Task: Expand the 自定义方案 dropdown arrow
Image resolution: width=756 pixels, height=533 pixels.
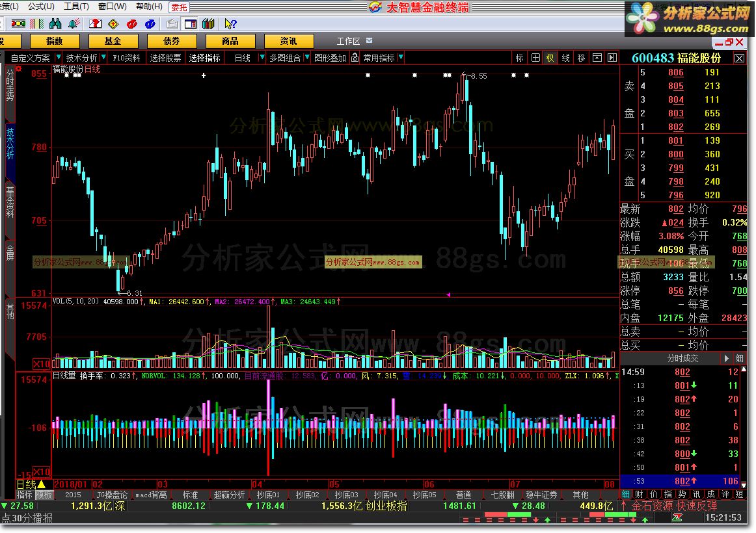Action: coord(59,58)
